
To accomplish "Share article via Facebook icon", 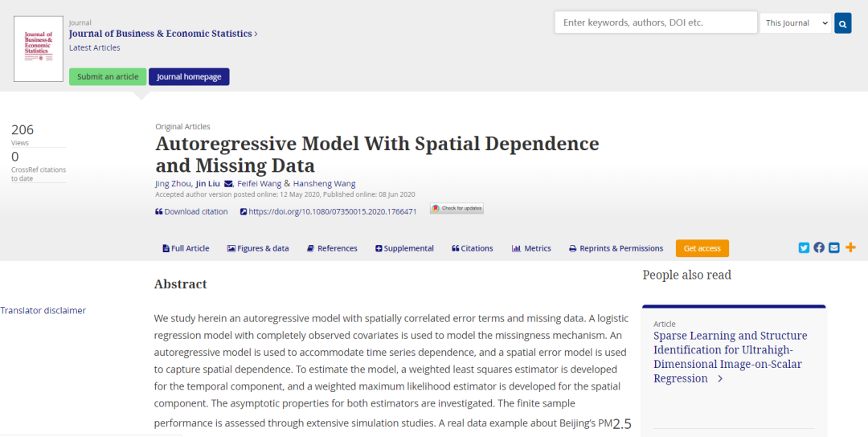I will 819,247.
